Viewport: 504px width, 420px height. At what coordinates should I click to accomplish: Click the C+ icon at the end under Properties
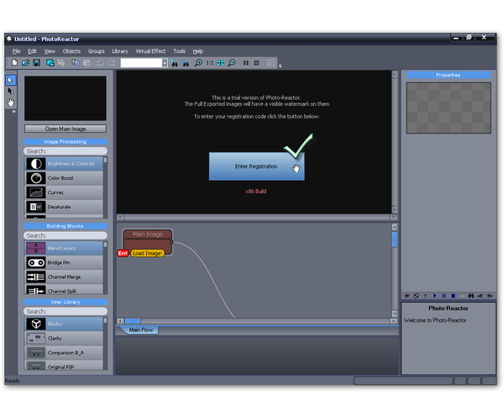[490, 296]
